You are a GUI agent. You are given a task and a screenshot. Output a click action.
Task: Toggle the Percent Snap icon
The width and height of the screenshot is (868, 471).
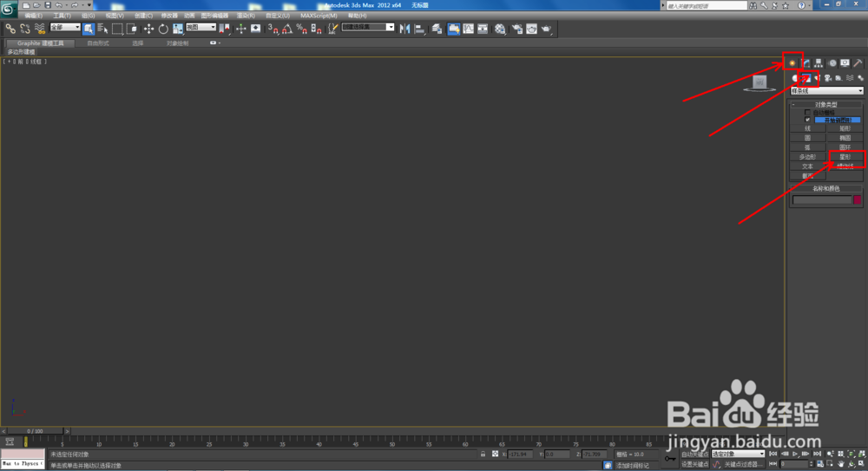click(x=302, y=29)
